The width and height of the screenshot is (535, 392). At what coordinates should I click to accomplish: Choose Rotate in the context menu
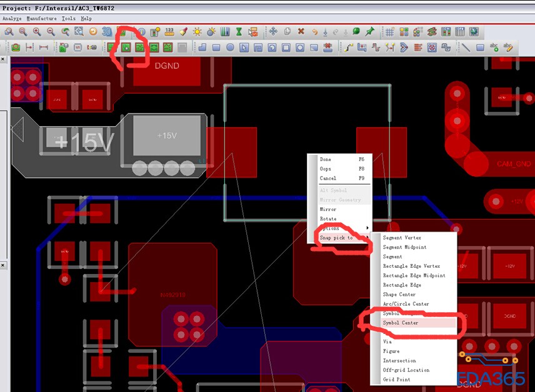(342, 218)
